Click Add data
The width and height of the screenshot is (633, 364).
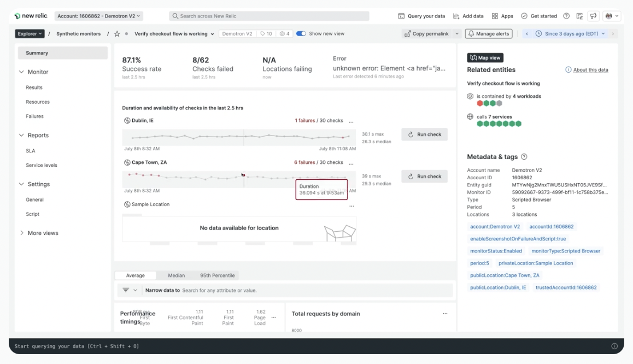[468, 16]
